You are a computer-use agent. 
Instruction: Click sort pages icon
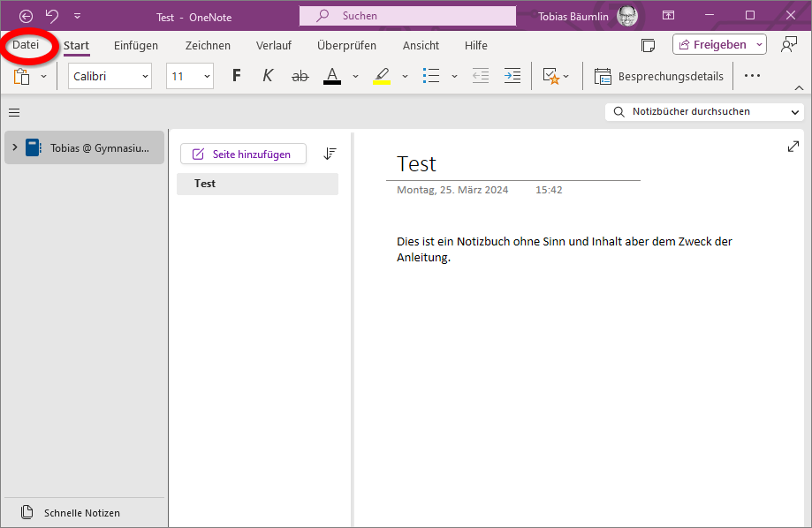click(330, 154)
